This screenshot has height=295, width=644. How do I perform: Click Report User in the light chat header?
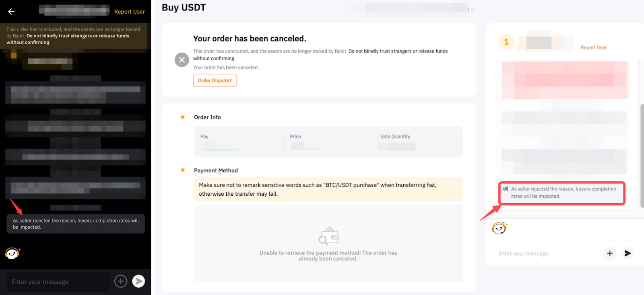pyautogui.click(x=593, y=47)
